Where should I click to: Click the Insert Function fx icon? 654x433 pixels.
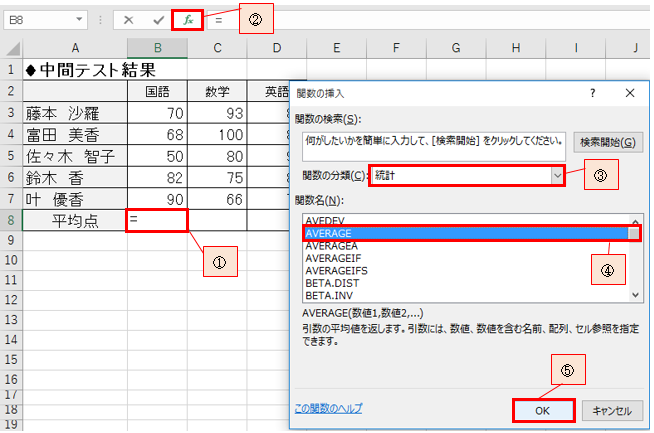pyautogui.click(x=187, y=19)
